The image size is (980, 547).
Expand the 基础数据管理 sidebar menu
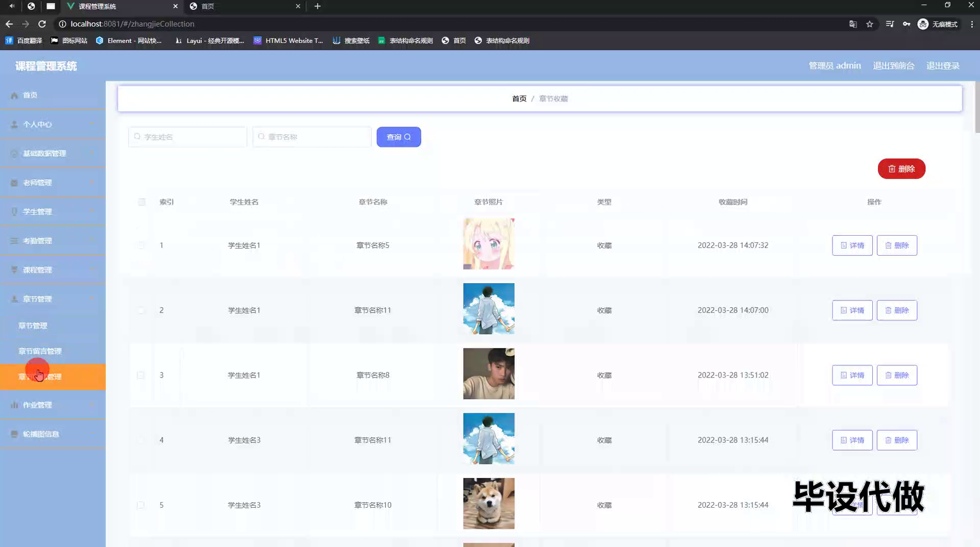[x=53, y=153]
